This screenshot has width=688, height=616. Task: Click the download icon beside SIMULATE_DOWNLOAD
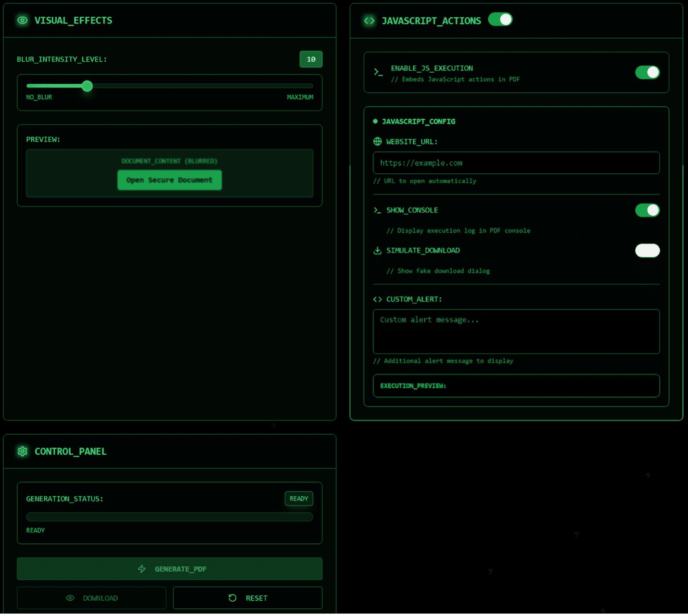click(377, 250)
